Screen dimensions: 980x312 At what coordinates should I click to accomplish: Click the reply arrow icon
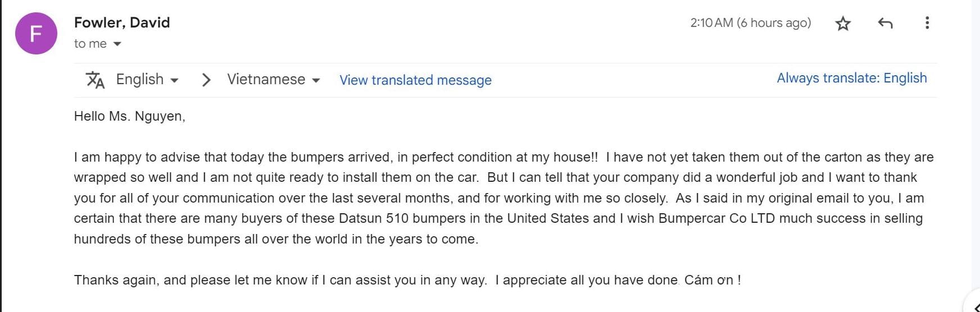coord(885,23)
